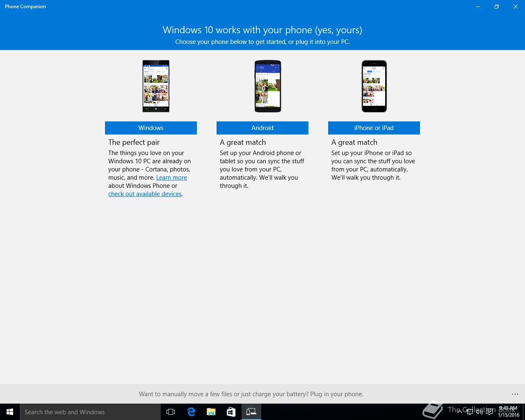This screenshot has height=420, width=525.
Task: Show hidden tray icons chevron
Action: 459,412
